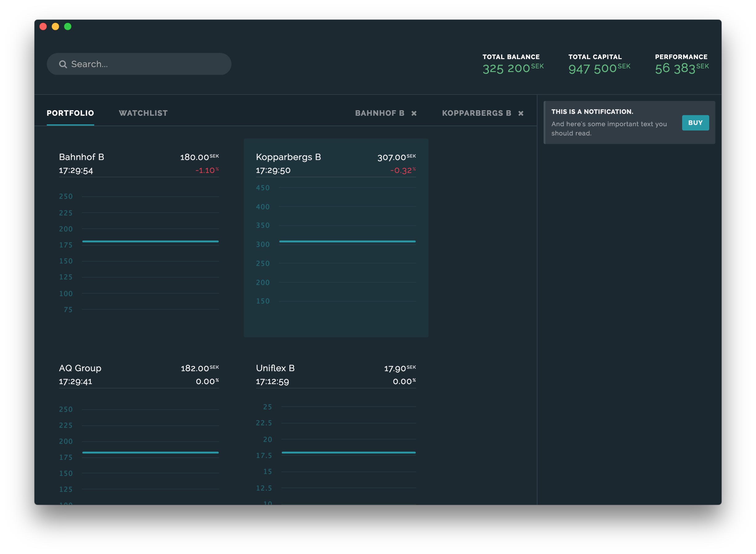Screen dimensions: 756x554
Task: Close the Bahnhof B tab
Action: [x=414, y=113]
